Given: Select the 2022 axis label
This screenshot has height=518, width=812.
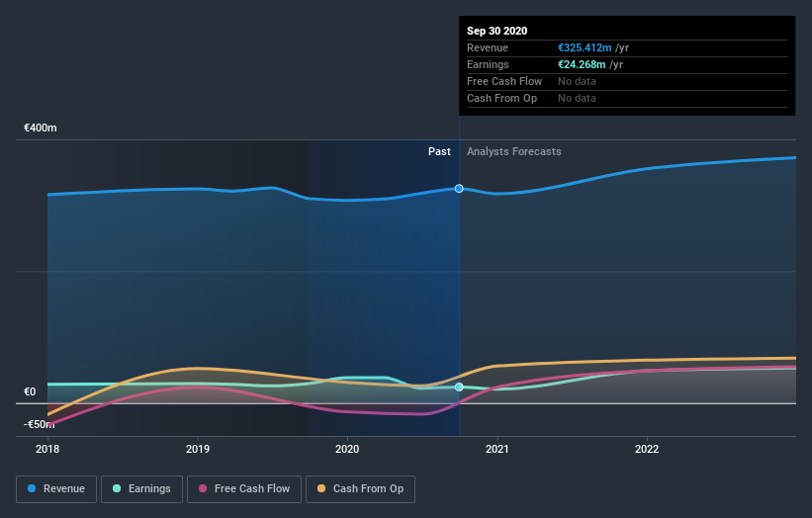Looking at the screenshot, I should (x=647, y=449).
